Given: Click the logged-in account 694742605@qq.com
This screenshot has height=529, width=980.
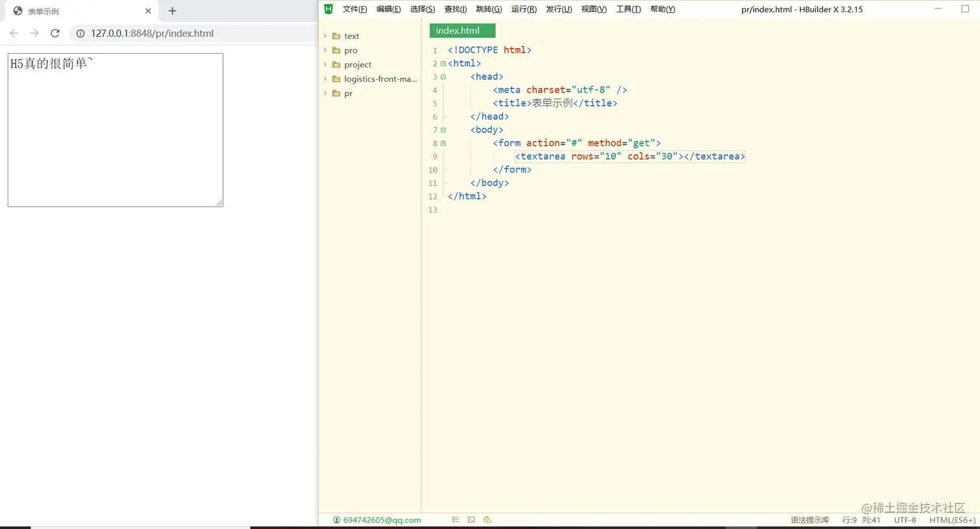Looking at the screenshot, I should [377, 520].
